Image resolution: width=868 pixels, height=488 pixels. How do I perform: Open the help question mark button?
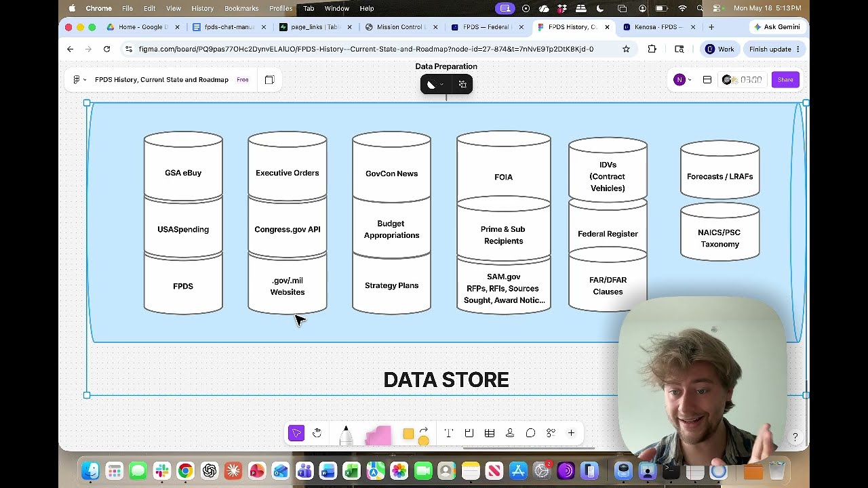(795, 437)
